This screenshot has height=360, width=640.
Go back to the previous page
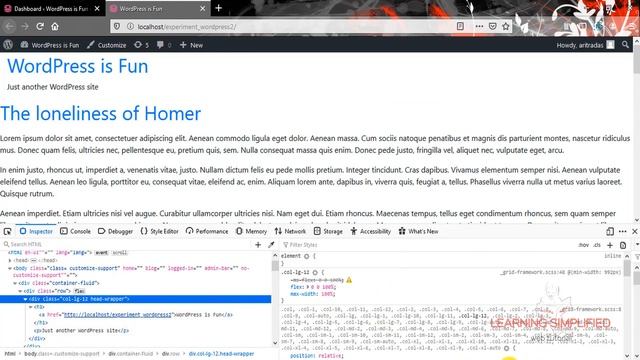(x=10, y=27)
